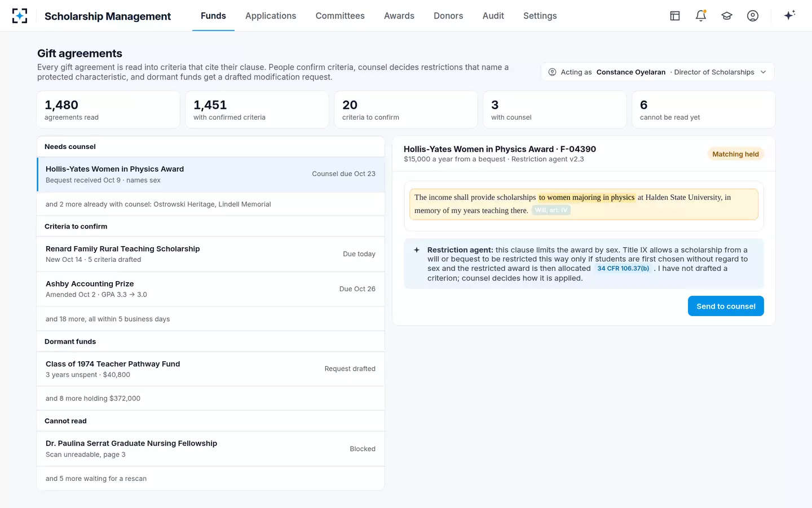
Task: Click the Due today label
Action: point(359,254)
